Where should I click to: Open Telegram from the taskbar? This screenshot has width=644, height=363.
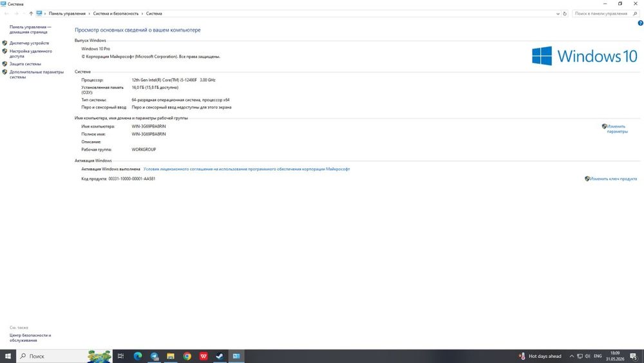tap(155, 356)
